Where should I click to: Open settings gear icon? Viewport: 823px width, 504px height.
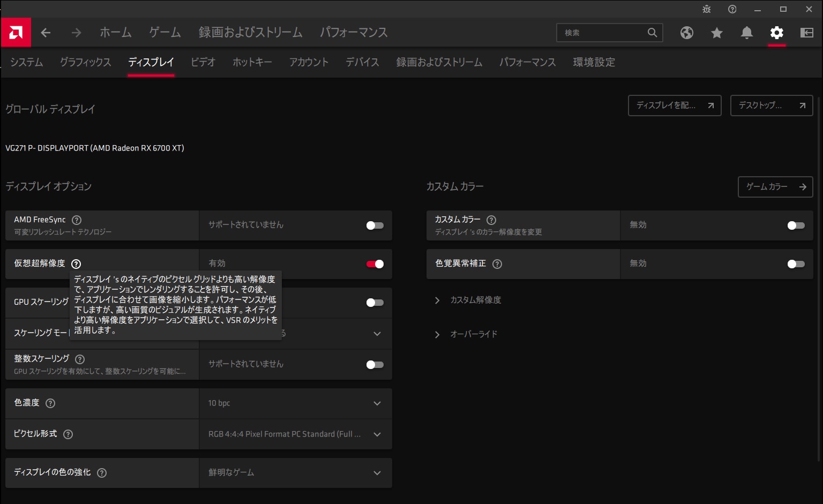coord(776,33)
